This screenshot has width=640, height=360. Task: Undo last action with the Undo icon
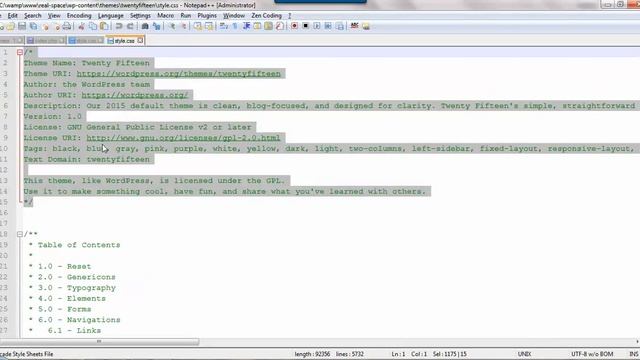point(119,26)
